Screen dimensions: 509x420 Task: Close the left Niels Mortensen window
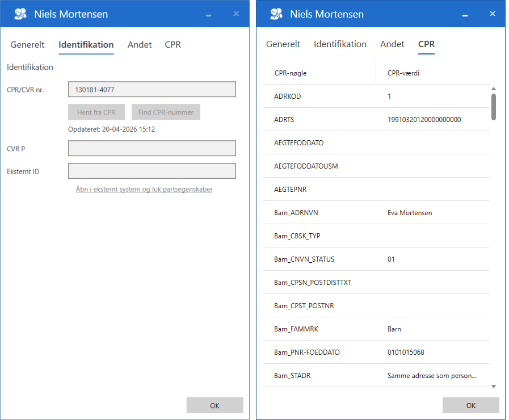(x=236, y=14)
